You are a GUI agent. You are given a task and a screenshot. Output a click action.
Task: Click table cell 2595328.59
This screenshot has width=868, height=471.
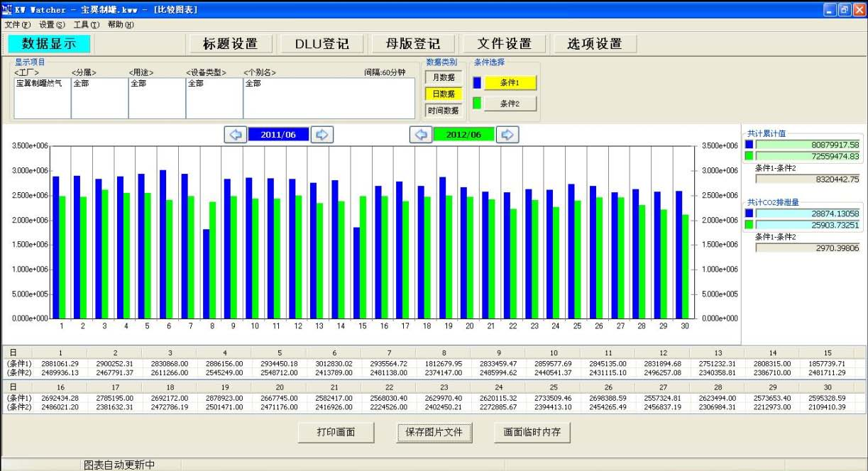tap(827, 398)
